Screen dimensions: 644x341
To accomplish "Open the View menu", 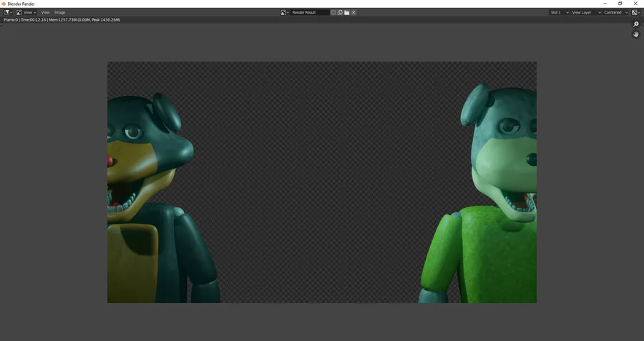I will click(x=45, y=12).
